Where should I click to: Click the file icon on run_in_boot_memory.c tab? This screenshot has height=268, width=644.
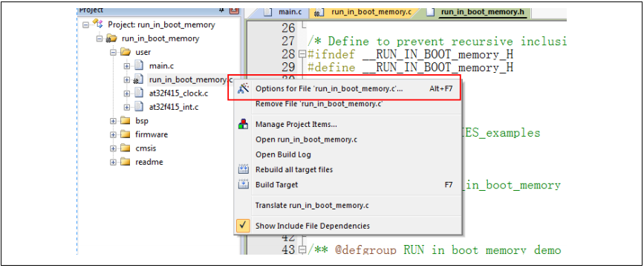(319, 13)
